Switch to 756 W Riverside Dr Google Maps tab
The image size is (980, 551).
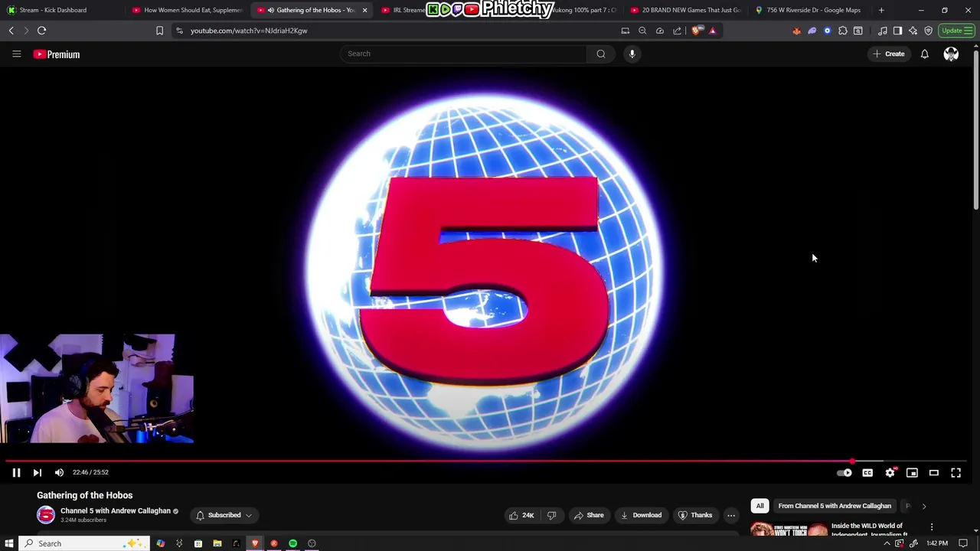pyautogui.click(x=810, y=10)
